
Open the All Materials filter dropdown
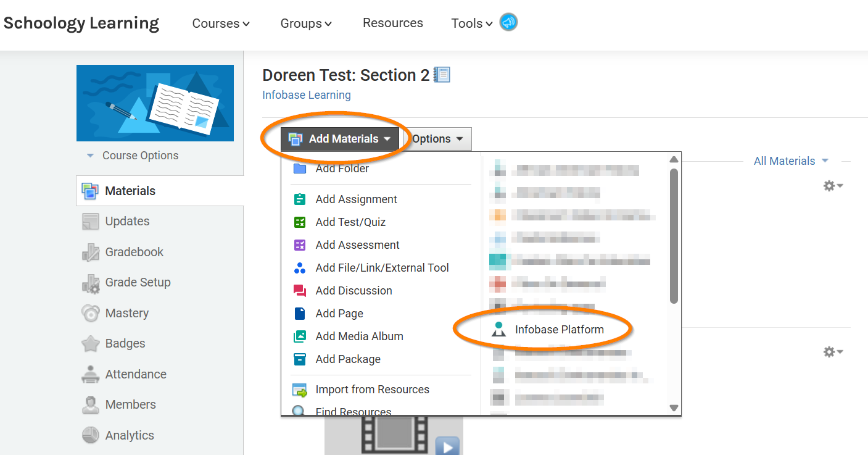[x=791, y=161]
